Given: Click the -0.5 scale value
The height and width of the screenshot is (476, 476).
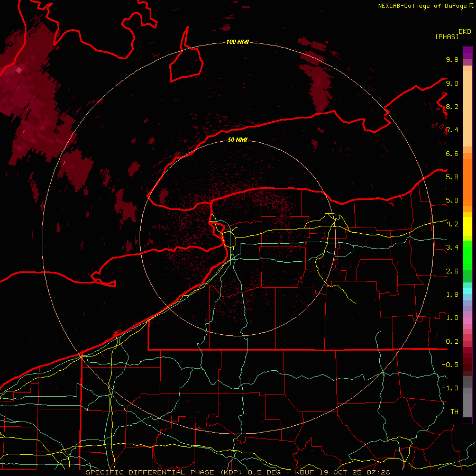Looking at the screenshot, I should 450,365.
